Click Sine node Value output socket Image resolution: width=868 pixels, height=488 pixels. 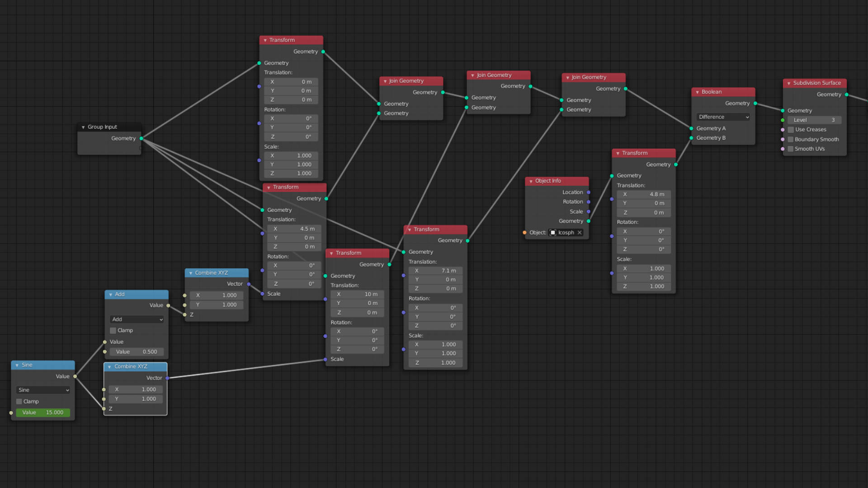pyautogui.click(x=75, y=376)
